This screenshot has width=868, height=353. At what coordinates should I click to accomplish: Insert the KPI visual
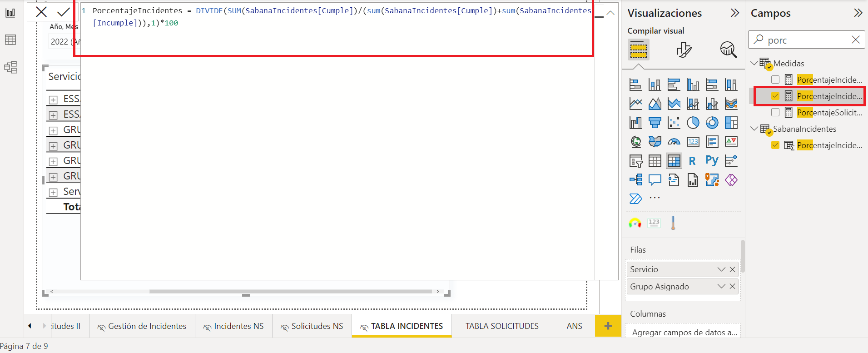(x=731, y=142)
